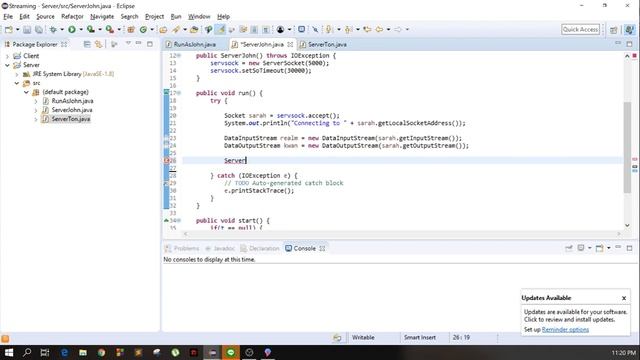Click Collapse All in Package Explorer

coord(87,44)
